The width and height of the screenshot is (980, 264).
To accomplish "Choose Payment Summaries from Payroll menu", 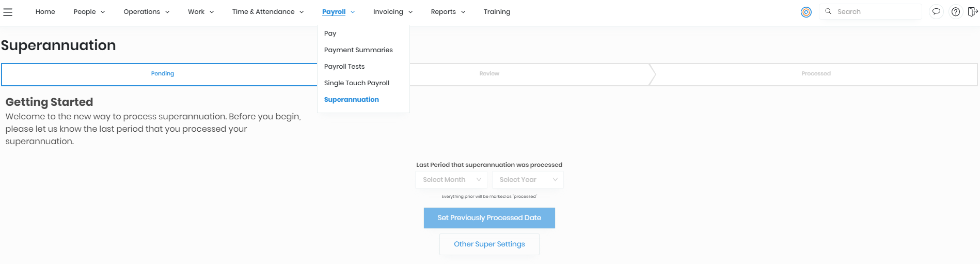I will [x=358, y=50].
